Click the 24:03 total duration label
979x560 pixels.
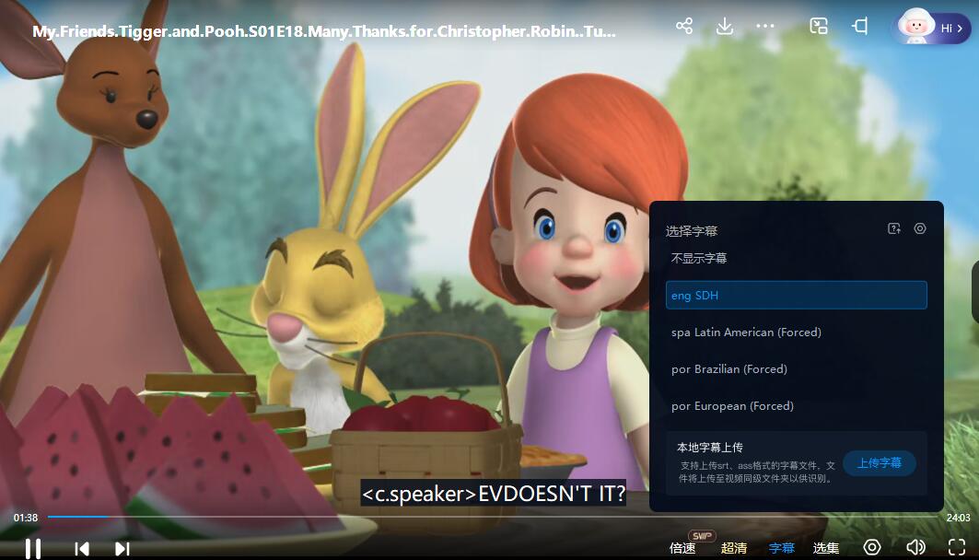point(959,518)
